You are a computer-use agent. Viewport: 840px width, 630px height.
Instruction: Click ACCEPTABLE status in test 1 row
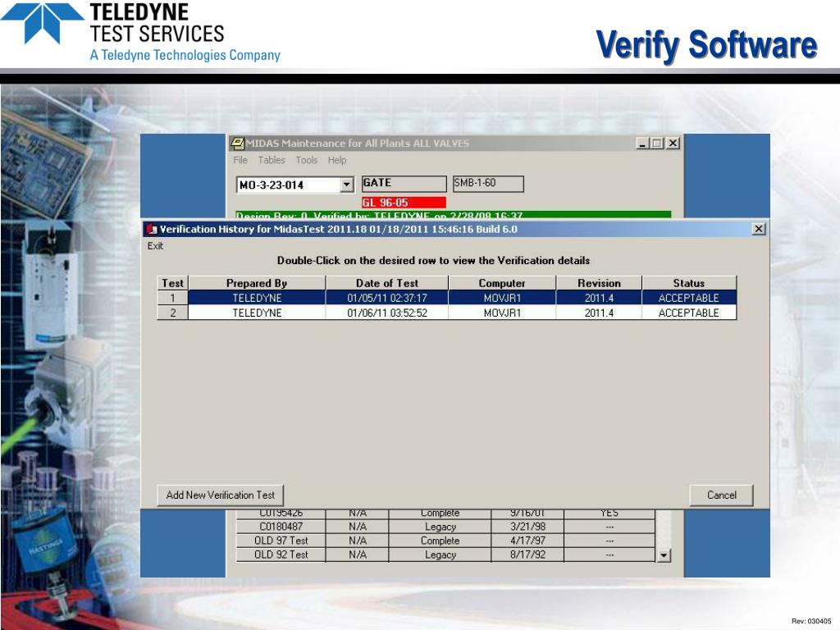click(x=689, y=298)
